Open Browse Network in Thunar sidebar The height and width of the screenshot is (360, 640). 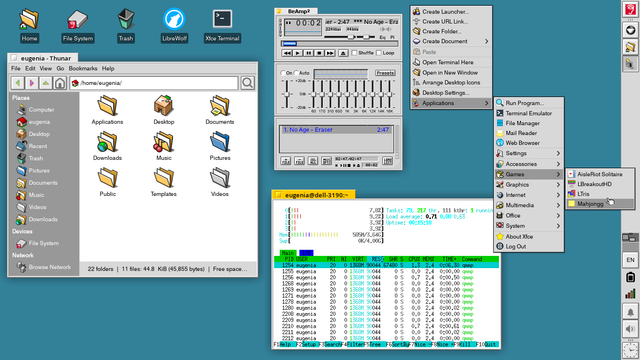tap(44, 267)
